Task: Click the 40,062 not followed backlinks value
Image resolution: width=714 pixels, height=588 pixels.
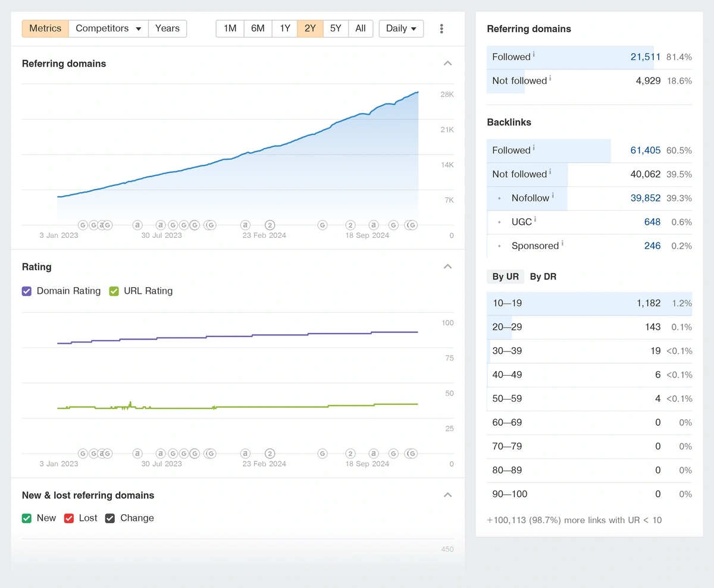Action: click(x=646, y=174)
